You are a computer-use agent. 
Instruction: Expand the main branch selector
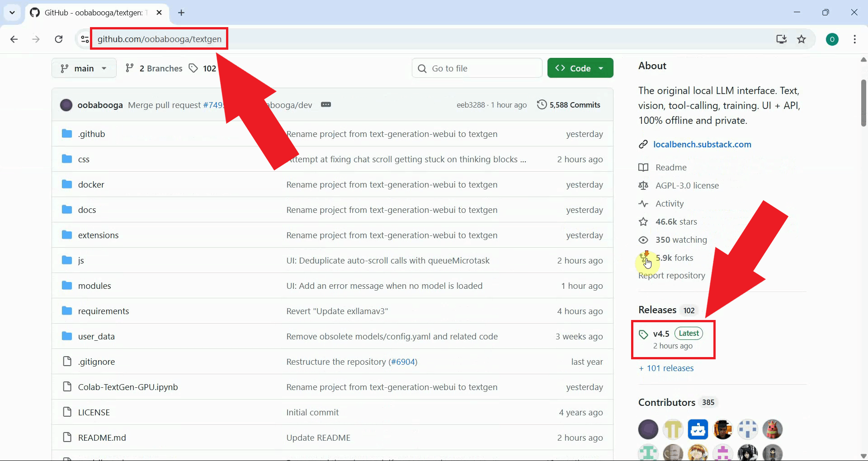84,68
